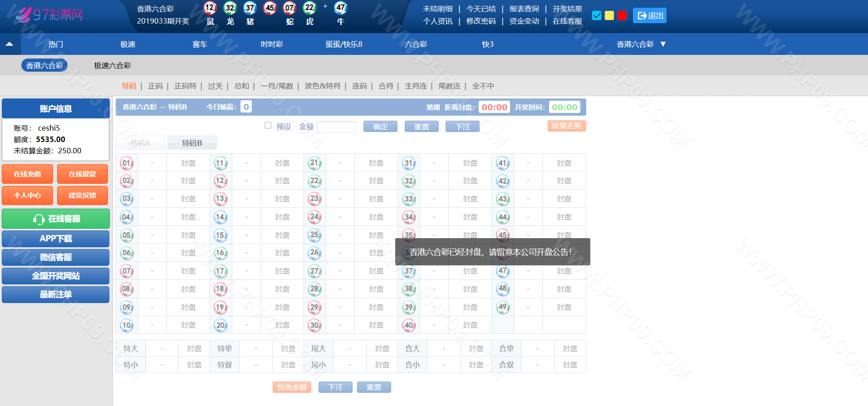The width and height of the screenshot is (868, 406).
Task: Select the red theme color swatch
Action: (x=622, y=15)
